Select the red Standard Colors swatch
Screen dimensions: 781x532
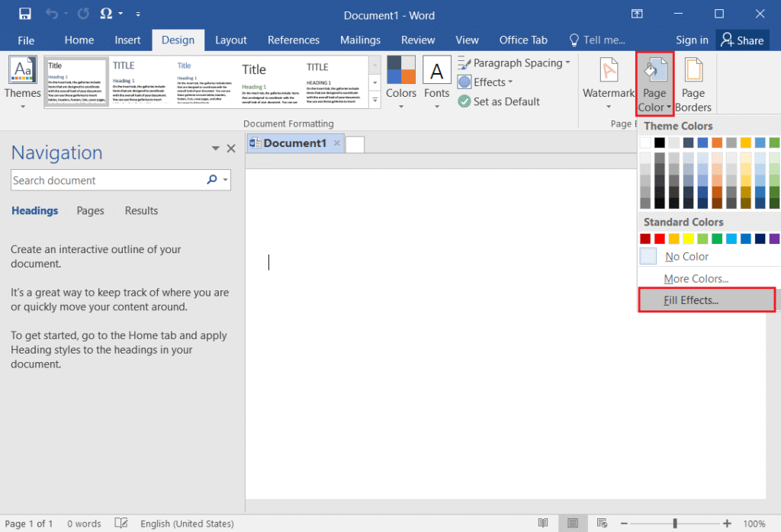coord(659,238)
